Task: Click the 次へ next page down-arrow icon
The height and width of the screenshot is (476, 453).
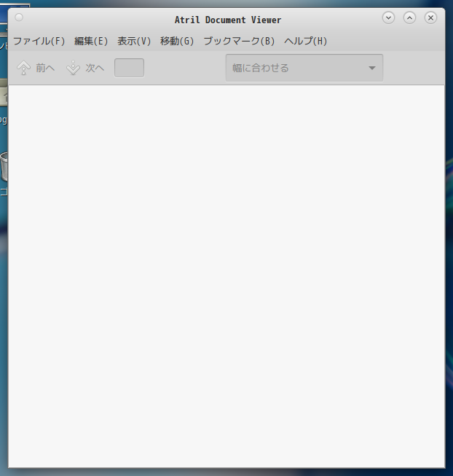Action: [x=73, y=68]
